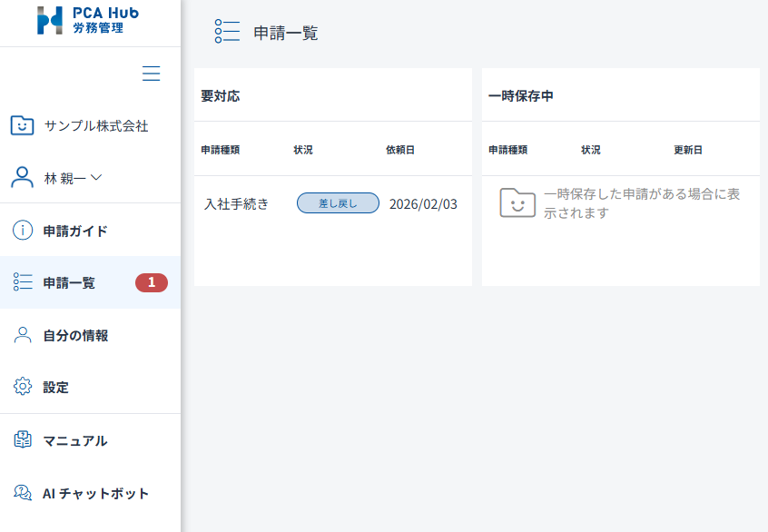Click the 自分の情報 person icon
Image resolution: width=768 pixels, height=532 pixels.
click(x=23, y=335)
